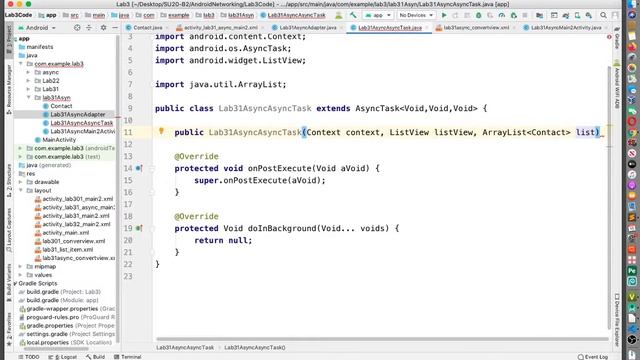Click Lab31AsyncAsyncTask() in bottom breadcrumb
Viewport: 640px width, 360px height.
click(255, 347)
